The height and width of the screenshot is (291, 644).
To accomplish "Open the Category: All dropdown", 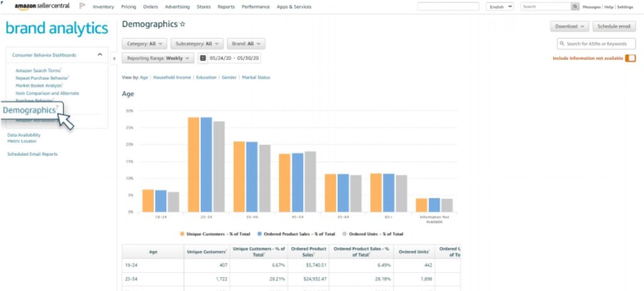I will tap(145, 43).
